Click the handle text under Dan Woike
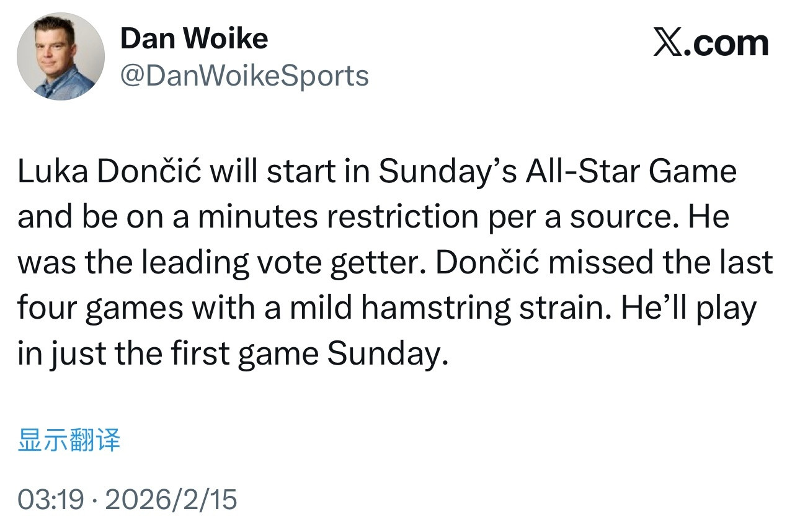The width and height of the screenshot is (800, 532). 244,76
